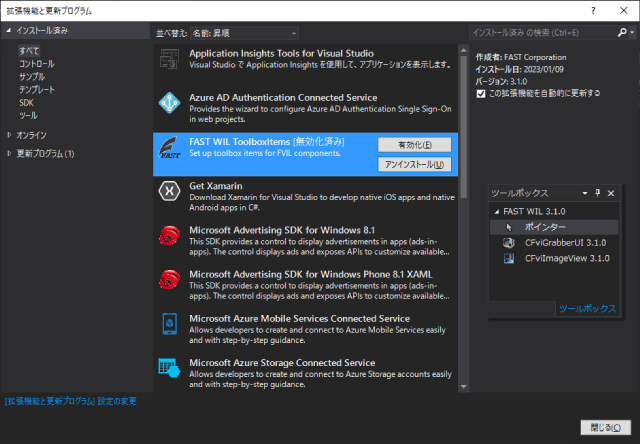640x444 pixels.
Task: Click the ポインター toolbox label
Action: 545,227
